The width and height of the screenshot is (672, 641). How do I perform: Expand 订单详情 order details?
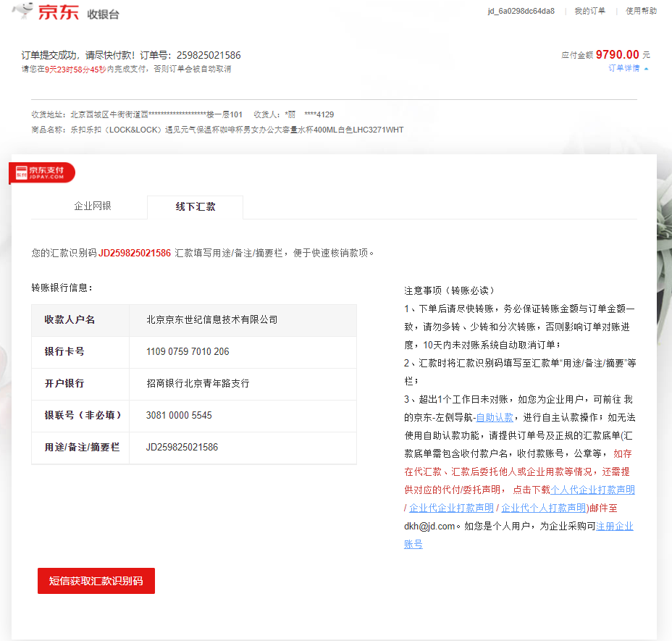[628, 68]
